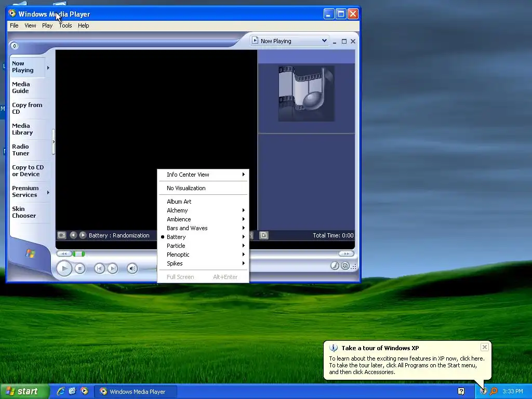Viewport: 532px width, 399px height.
Task: Click the resize grip dots of player
Action: 354,267
